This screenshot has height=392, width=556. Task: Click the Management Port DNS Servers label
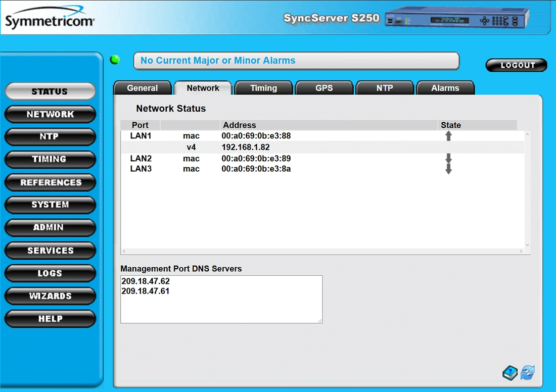pyautogui.click(x=181, y=269)
